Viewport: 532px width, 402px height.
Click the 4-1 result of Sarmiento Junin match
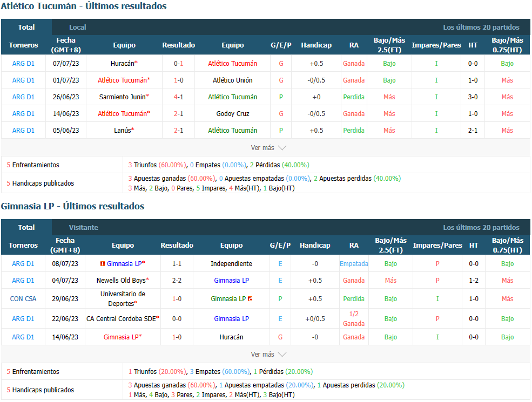(178, 97)
